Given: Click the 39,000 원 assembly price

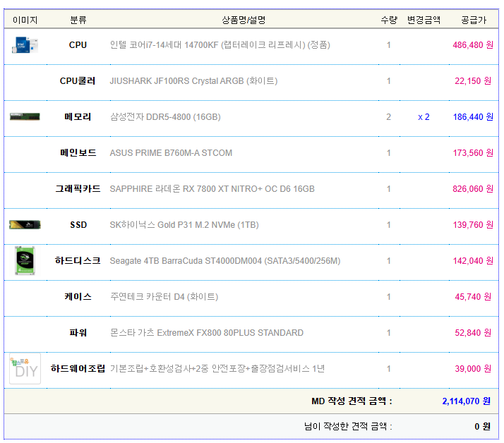Looking at the screenshot, I should [473, 368].
